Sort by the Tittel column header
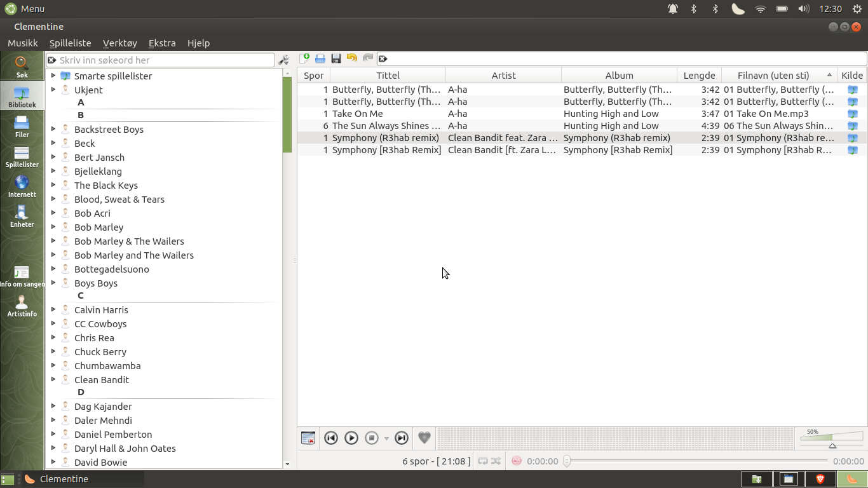Viewport: 868px width, 488px height. point(388,75)
